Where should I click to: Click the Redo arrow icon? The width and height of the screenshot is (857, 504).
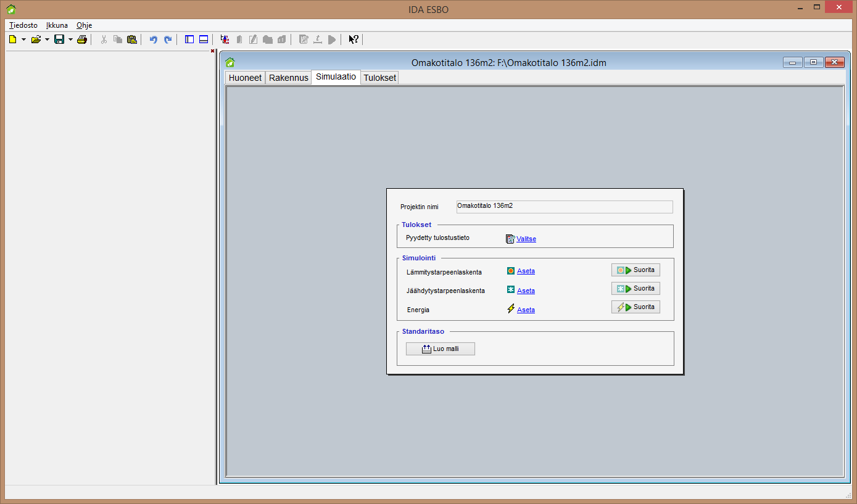coord(167,39)
